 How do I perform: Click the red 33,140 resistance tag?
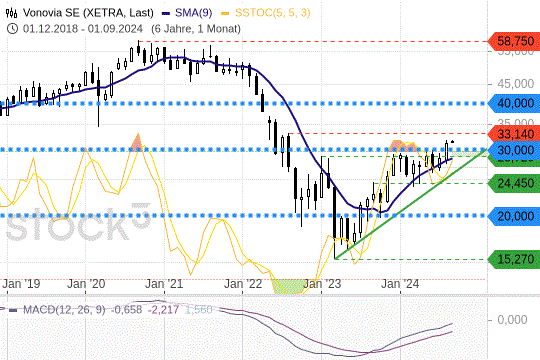coord(514,134)
